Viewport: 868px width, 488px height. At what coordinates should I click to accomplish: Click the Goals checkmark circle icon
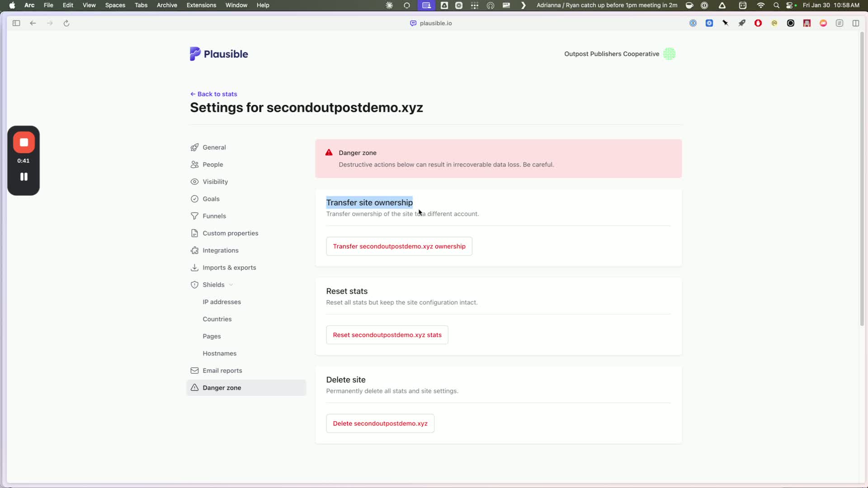coord(194,199)
